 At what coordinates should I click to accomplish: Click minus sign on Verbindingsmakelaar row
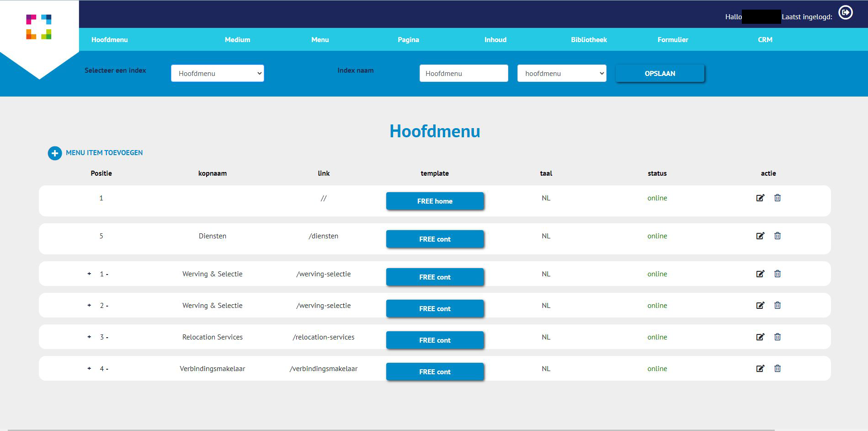point(107,369)
